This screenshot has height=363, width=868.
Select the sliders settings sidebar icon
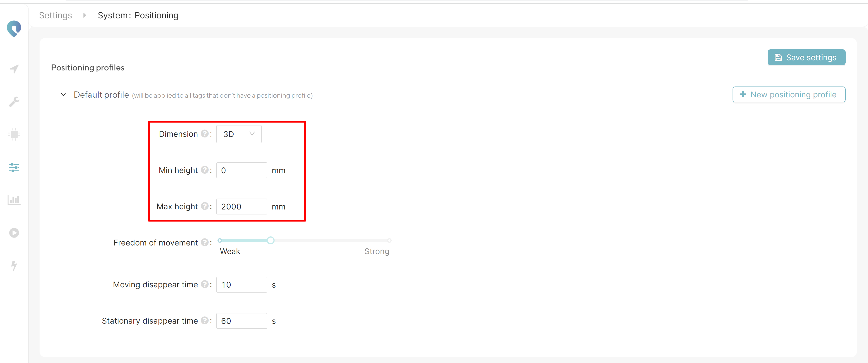(x=14, y=167)
